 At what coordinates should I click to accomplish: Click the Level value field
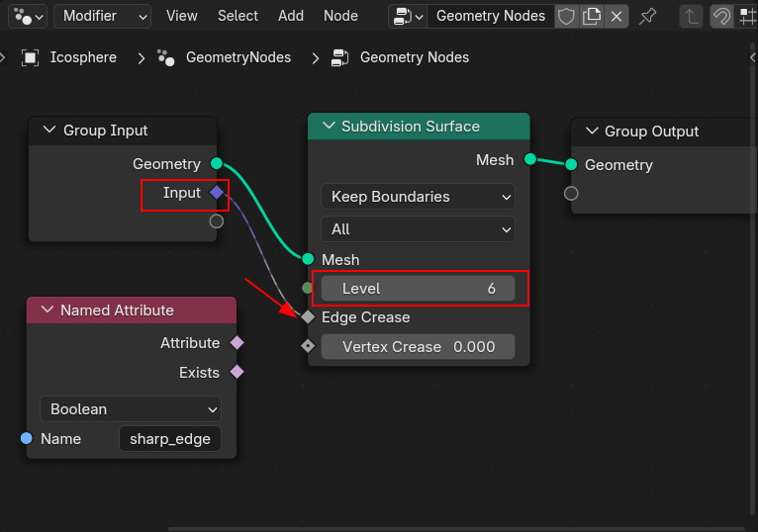(x=419, y=289)
